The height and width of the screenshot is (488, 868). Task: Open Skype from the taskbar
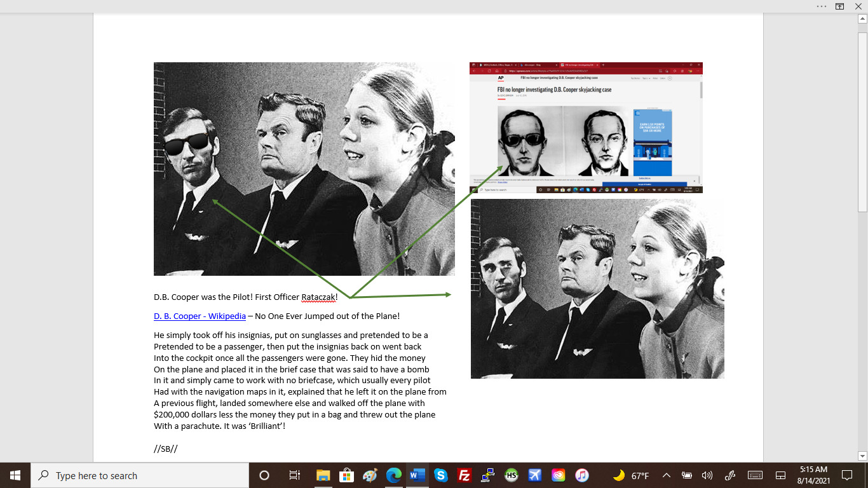tap(441, 475)
